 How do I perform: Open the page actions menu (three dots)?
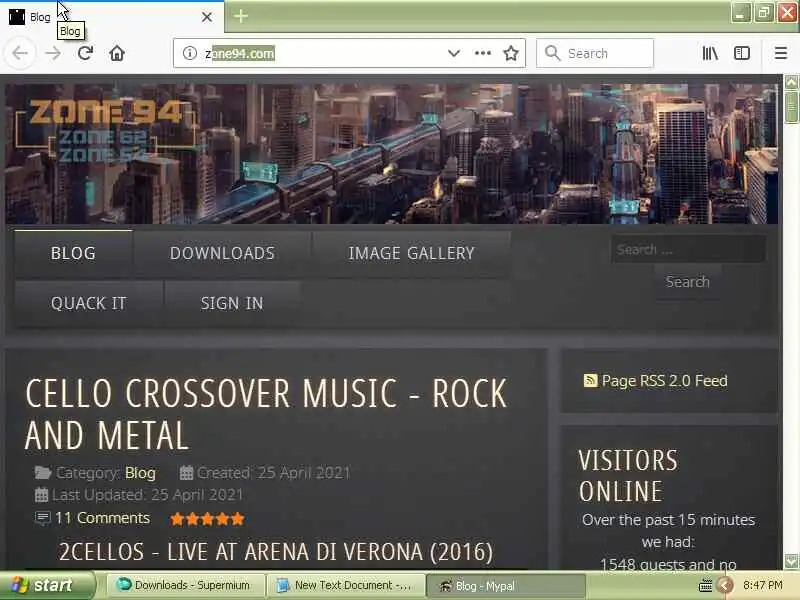point(483,53)
